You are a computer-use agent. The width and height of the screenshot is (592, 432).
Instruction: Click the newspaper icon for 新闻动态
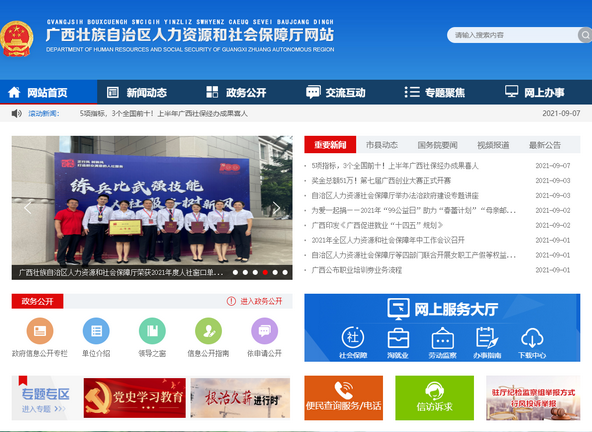pos(113,92)
